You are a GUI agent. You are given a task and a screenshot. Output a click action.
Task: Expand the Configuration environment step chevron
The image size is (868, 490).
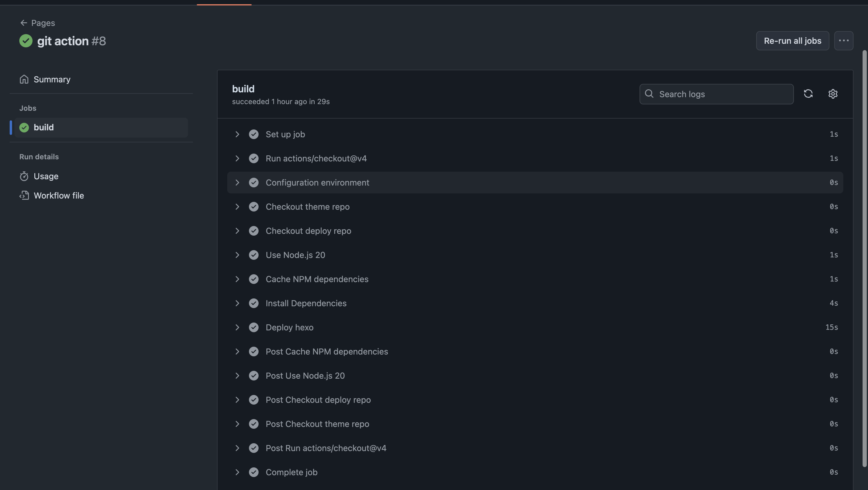click(237, 183)
